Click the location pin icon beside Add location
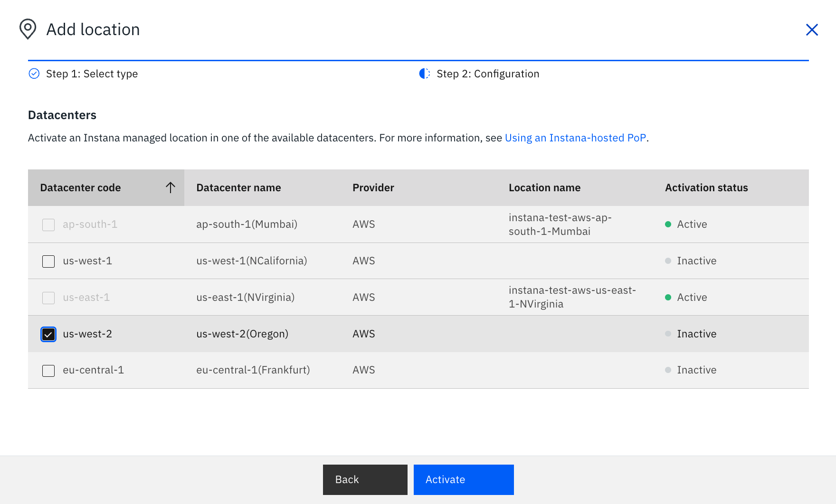 click(28, 29)
